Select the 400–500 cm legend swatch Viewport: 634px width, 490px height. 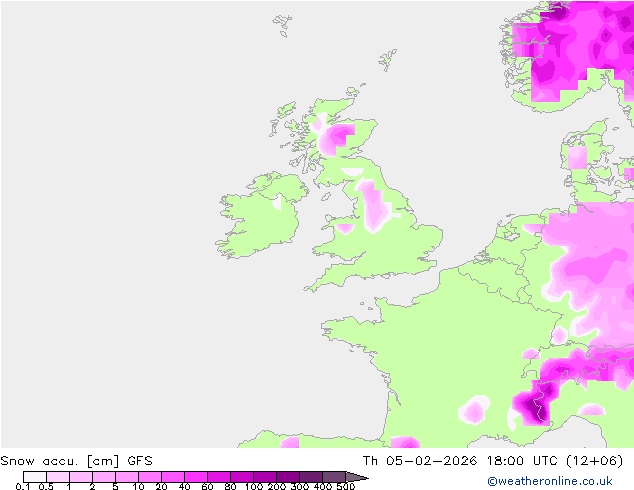coord(334,477)
